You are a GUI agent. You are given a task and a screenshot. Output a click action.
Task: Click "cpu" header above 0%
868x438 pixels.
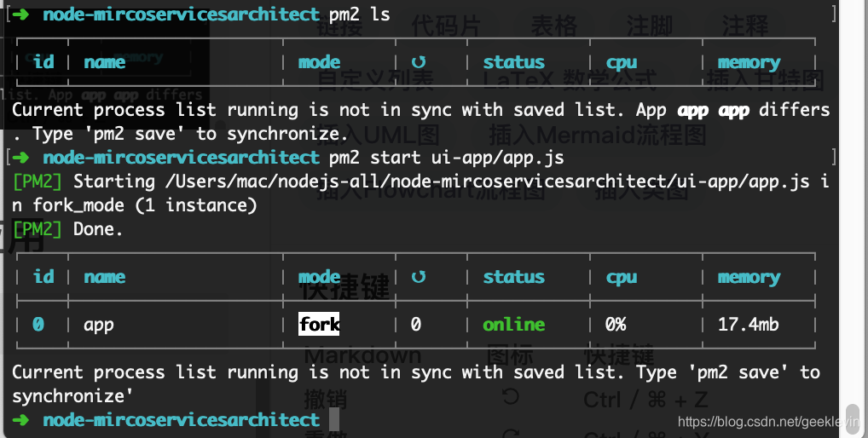(x=621, y=278)
